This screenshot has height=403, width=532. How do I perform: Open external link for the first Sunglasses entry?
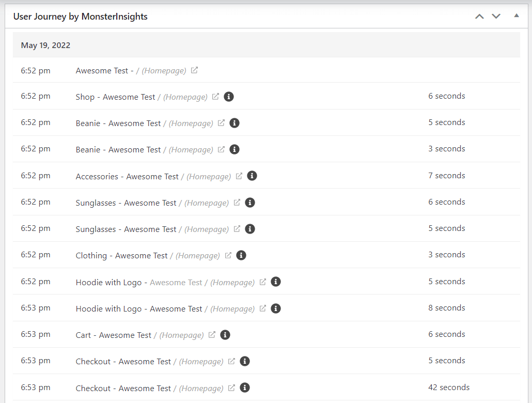[x=237, y=202]
